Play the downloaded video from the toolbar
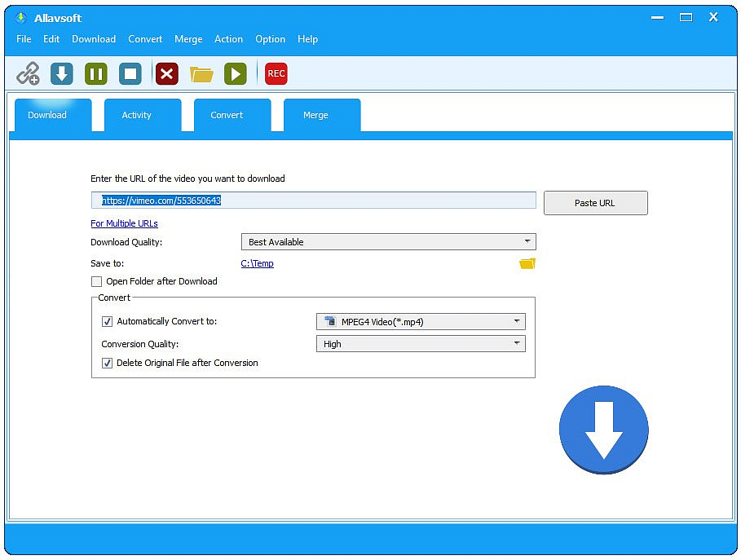This screenshot has width=741, height=560. 235,73
